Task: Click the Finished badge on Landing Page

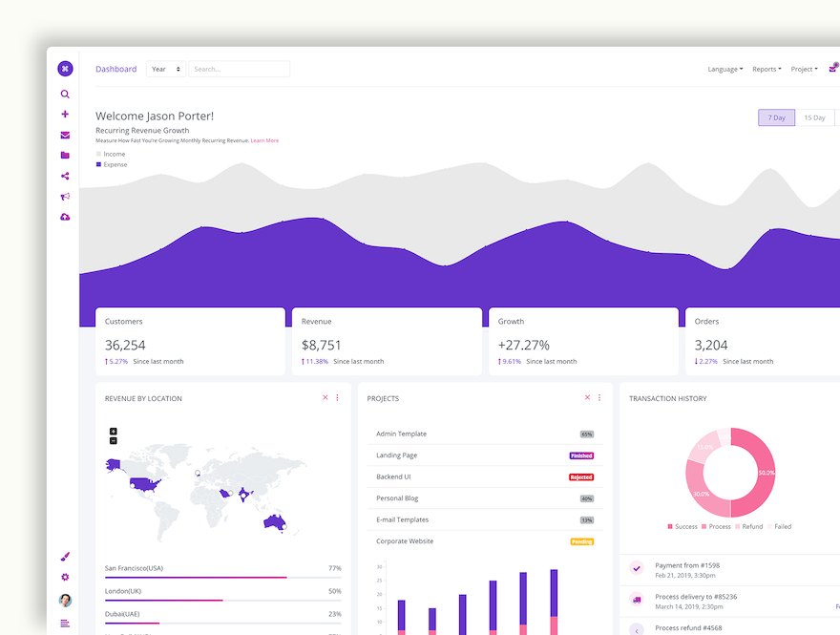Action: click(581, 456)
